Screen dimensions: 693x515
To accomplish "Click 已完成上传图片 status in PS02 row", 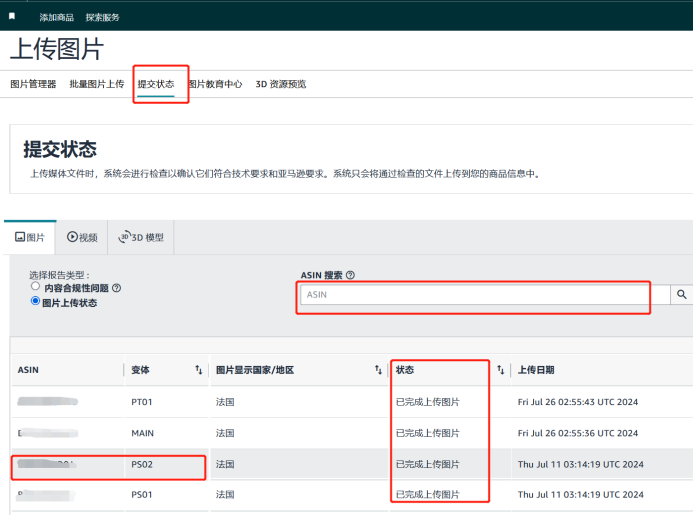I will [428, 465].
